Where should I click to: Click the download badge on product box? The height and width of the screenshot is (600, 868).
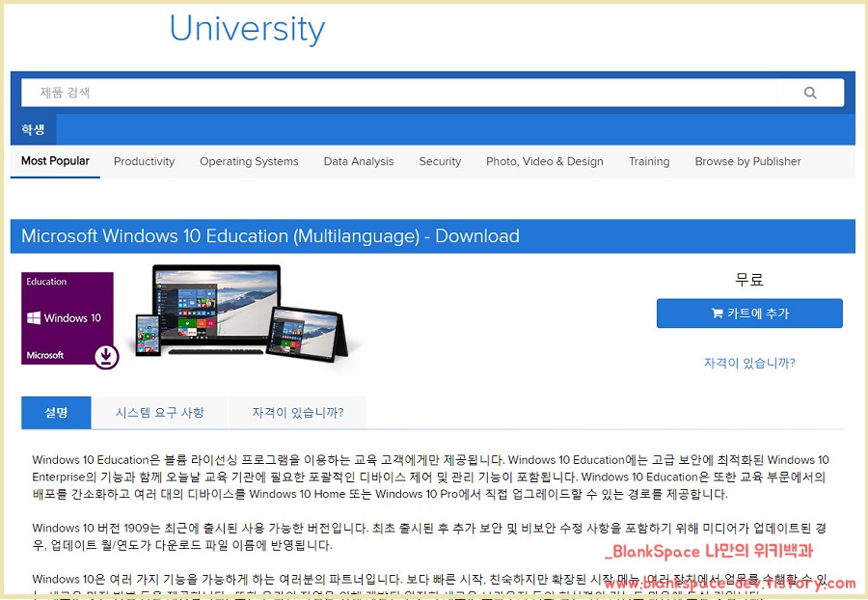point(106,357)
